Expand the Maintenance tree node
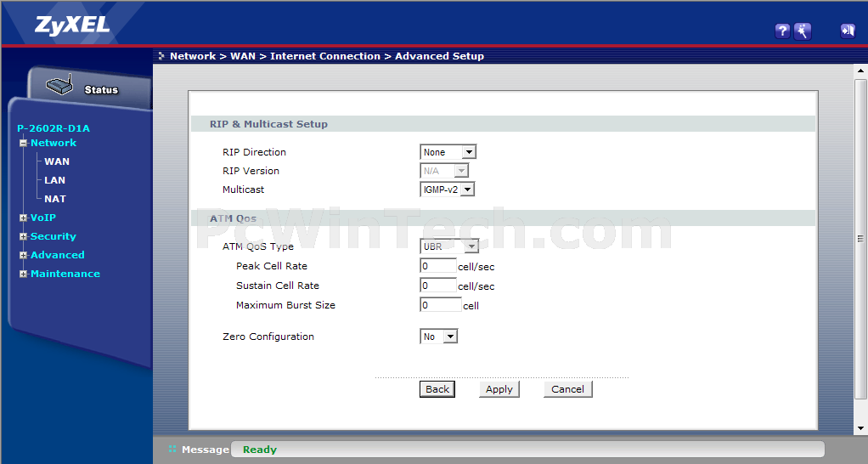Image resolution: width=868 pixels, height=464 pixels. (x=23, y=274)
